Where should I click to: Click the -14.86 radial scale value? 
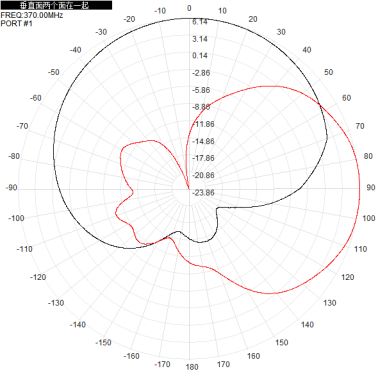point(203,141)
